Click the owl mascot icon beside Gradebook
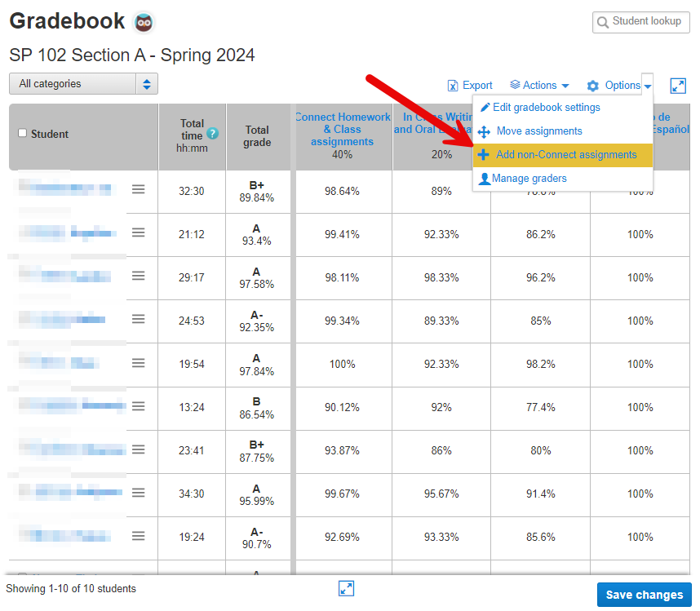Viewport: 700px width, 611px height. click(144, 22)
